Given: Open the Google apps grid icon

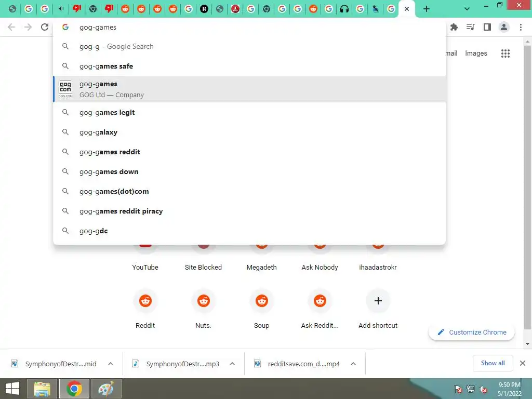Looking at the screenshot, I should click(505, 54).
